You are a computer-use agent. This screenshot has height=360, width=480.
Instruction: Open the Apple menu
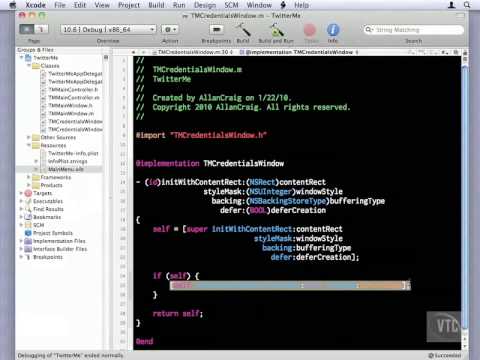(13, 5)
